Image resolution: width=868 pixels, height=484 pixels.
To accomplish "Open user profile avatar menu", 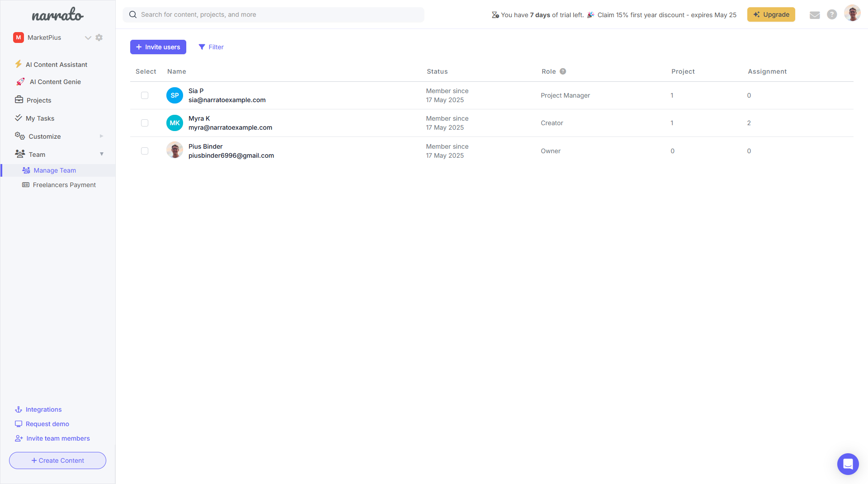I will [x=852, y=14].
